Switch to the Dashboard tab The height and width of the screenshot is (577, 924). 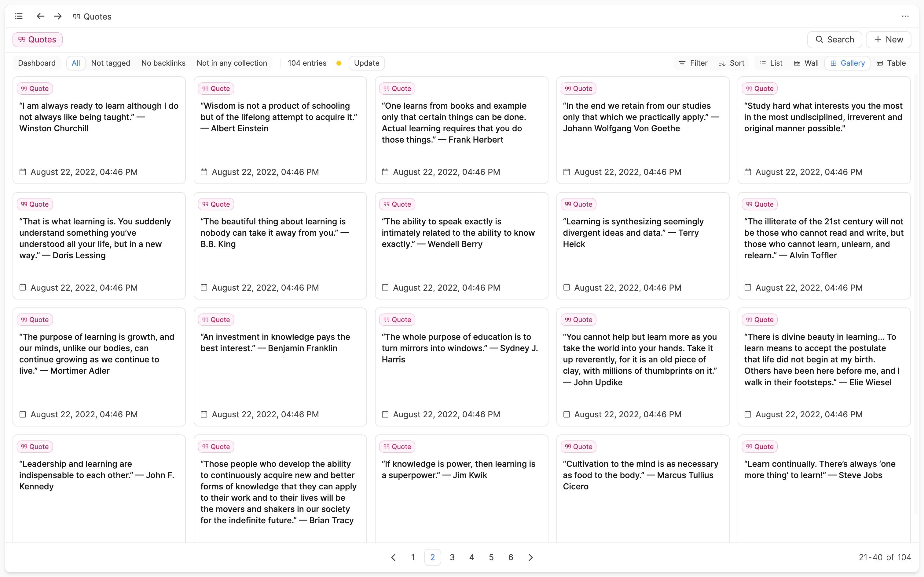[x=37, y=63]
